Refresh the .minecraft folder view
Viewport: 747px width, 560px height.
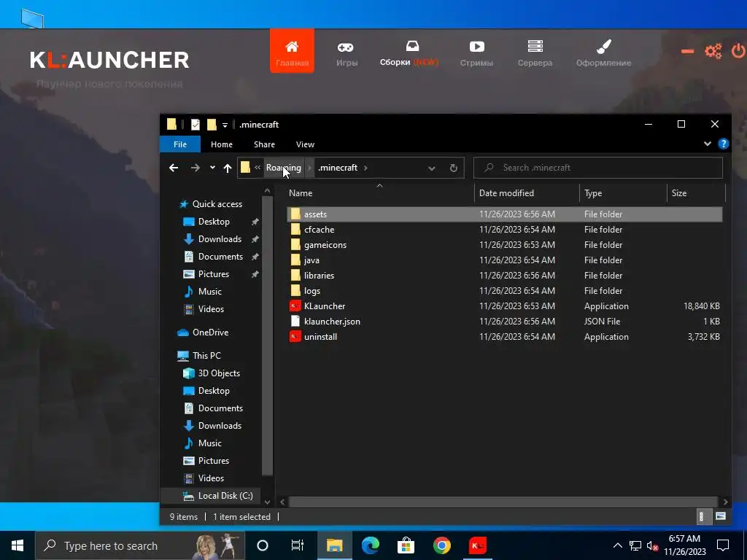pyautogui.click(x=454, y=168)
